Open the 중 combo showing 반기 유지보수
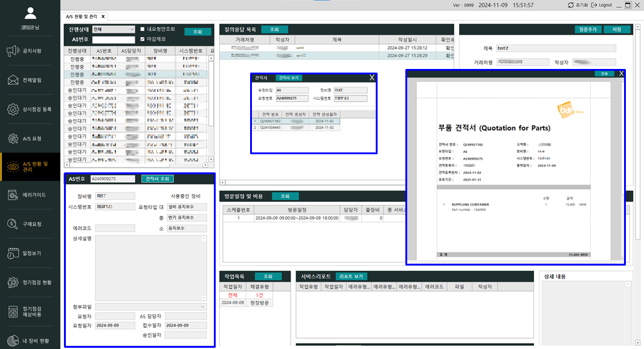This screenshot has height=349, width=644. point(187,219)
